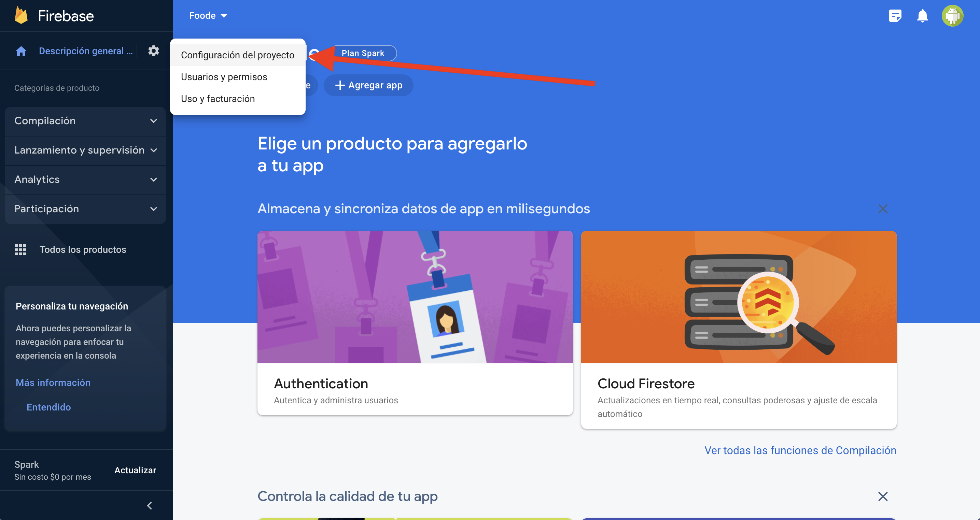Click the Entendido button
This screenshot has height=520, width=980.
[49, 407]
